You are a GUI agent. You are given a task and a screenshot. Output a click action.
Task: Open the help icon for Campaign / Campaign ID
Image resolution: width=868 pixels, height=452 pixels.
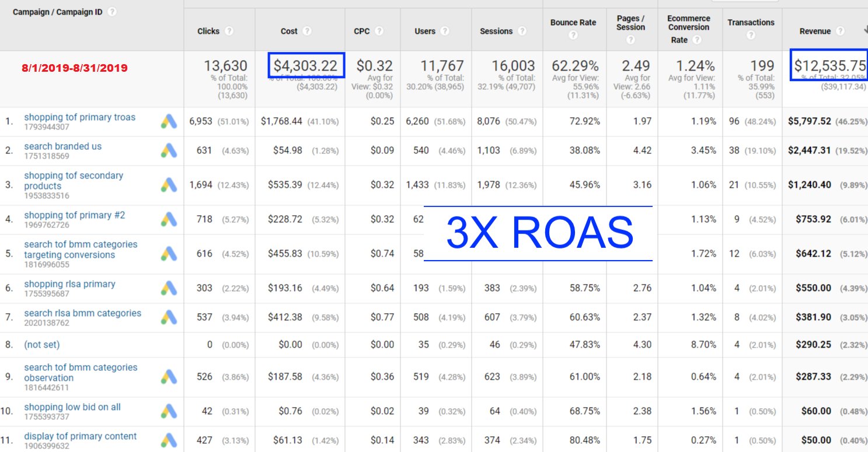point(112,12)
